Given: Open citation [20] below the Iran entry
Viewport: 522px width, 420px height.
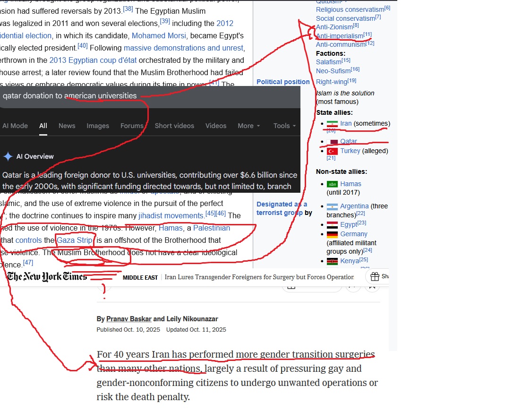Looking at the screenshot, I should coord(331,131).
